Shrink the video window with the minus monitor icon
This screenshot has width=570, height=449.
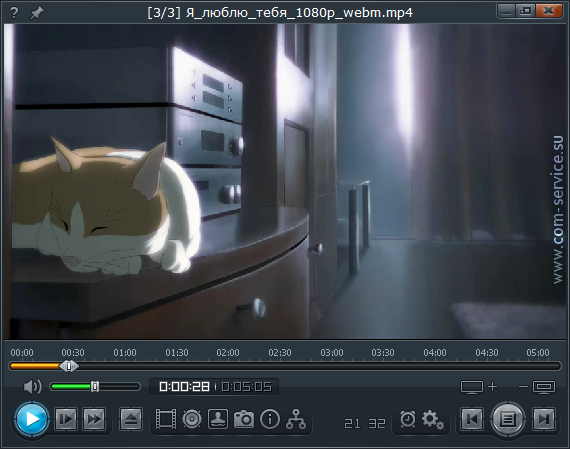(x=537, y=387)
